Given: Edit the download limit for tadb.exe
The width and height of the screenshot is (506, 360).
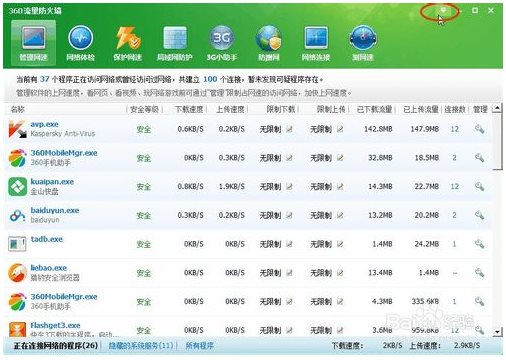Looking at the screenshot, I should click(x=289, y=244).
